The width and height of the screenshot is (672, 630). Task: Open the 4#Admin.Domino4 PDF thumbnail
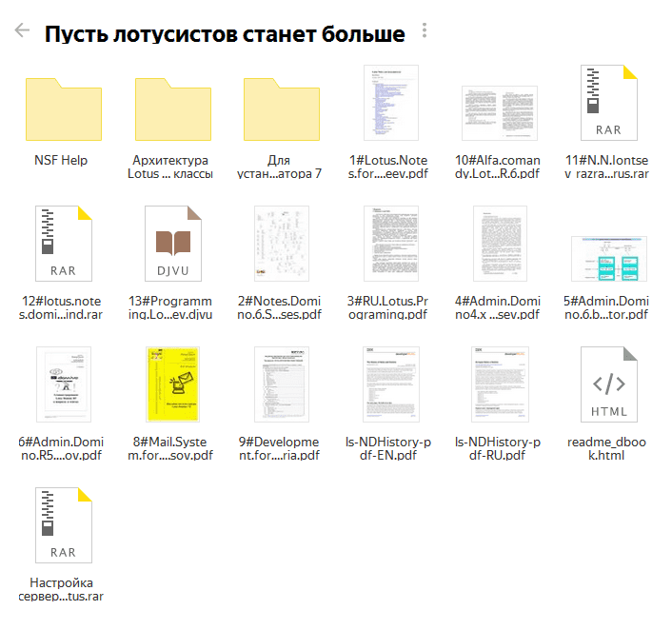(500, 244)
